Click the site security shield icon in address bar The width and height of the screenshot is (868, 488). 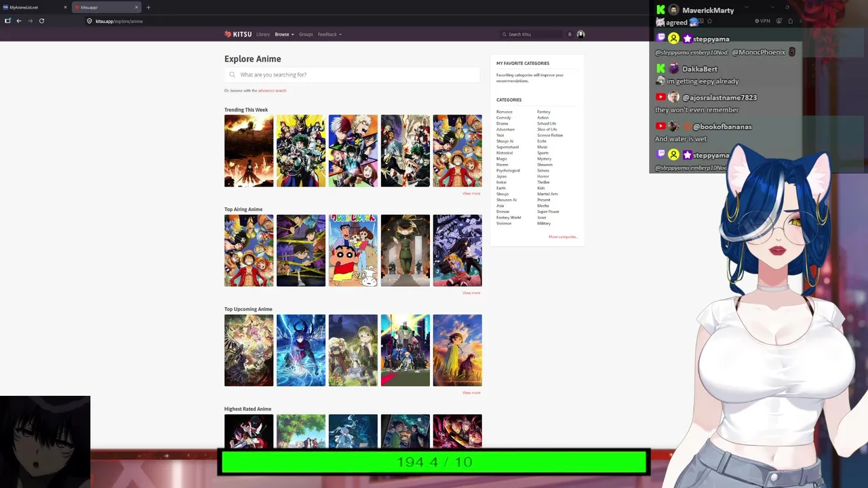(x=89, y=21)
